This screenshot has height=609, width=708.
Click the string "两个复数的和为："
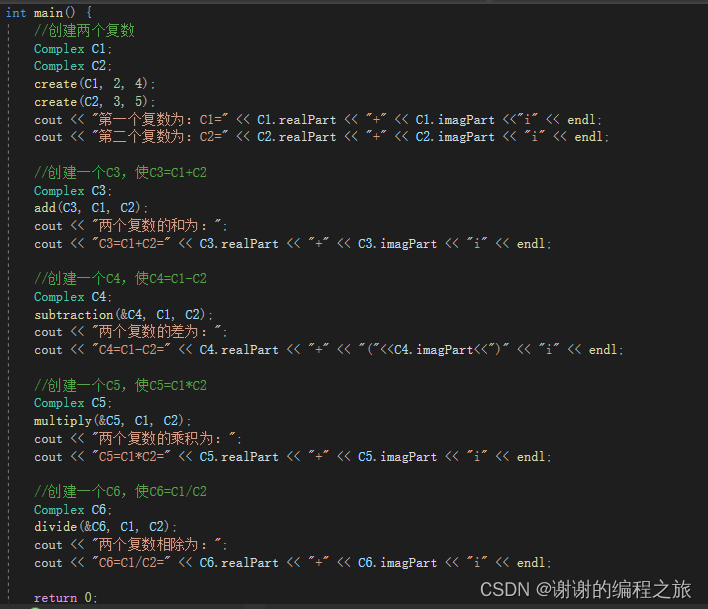click(156, 225)
